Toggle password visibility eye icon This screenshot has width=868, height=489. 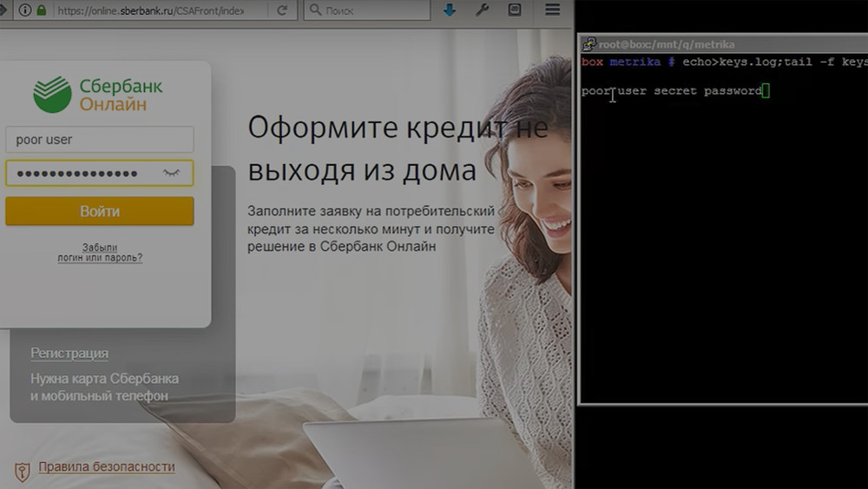[172, 173]
